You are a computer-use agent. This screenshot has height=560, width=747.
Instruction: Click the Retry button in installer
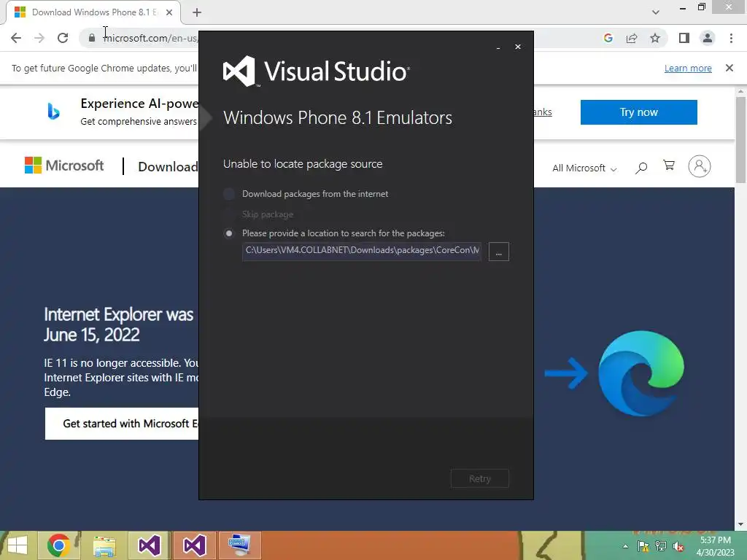coord(480,478)
